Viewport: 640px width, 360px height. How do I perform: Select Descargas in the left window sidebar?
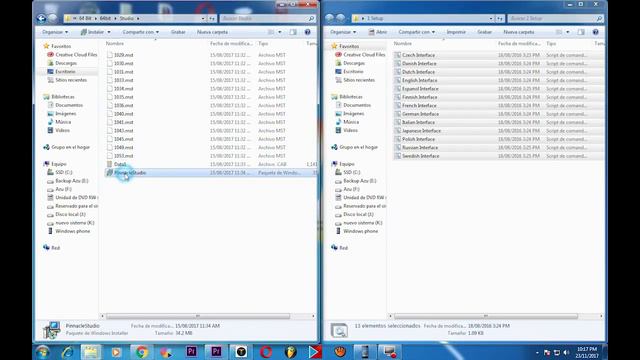pyautogui.click(x=66, y=63)
